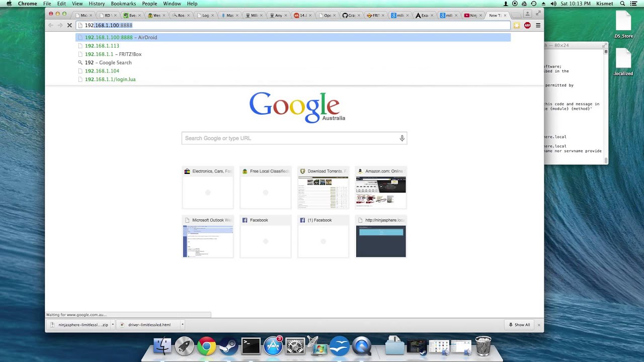The width and height of the screenshot is (644, 362).
Task: Open Amazon.com Online thumbnail tile
Action: [x=381, y=188]
